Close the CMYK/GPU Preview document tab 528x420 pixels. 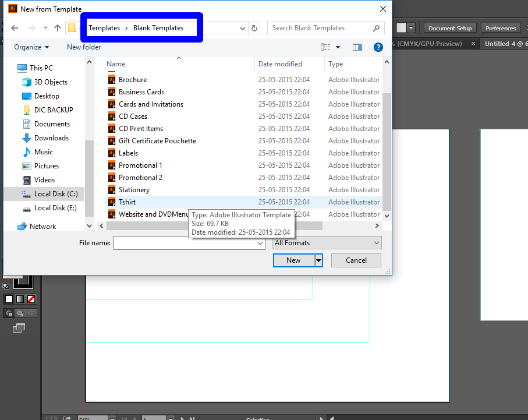pyautogui.click(x=473, y=44)
